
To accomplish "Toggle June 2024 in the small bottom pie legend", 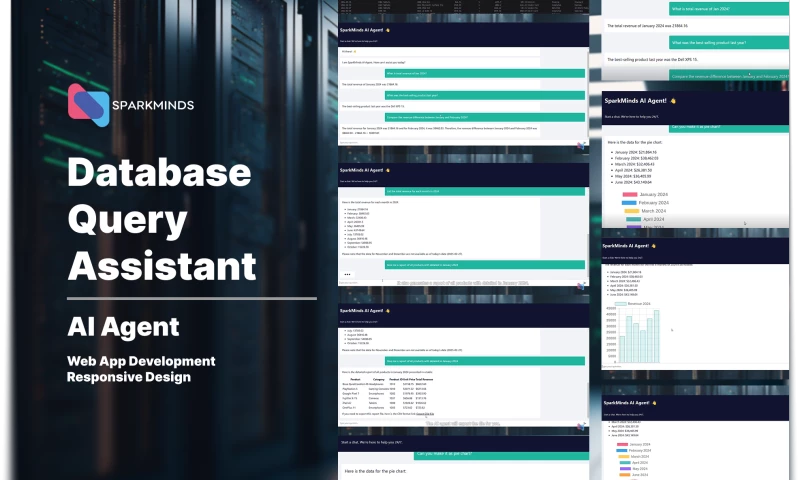I will (x=634, y=475).
